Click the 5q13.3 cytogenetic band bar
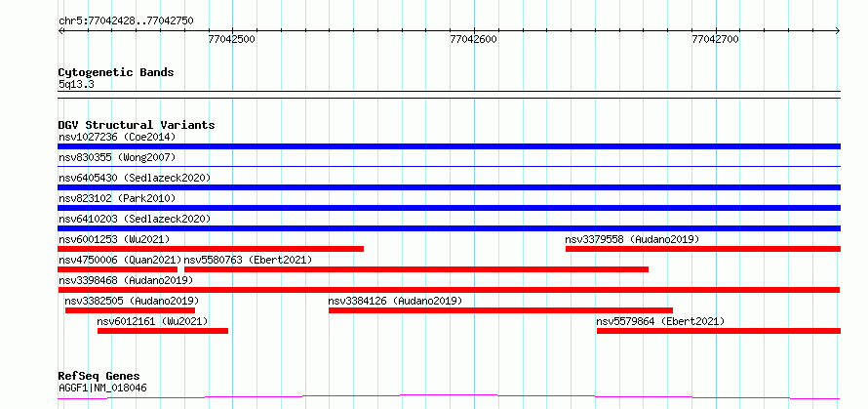868x409 pixels. tap(449, 95)
